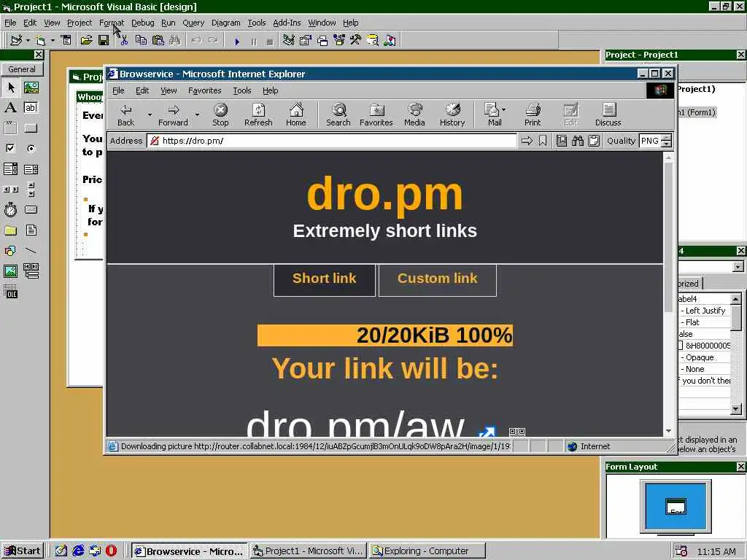747x560 pixels.
Task: Click the Refresh button in Internet Explorer
Action: coord(258,114)
